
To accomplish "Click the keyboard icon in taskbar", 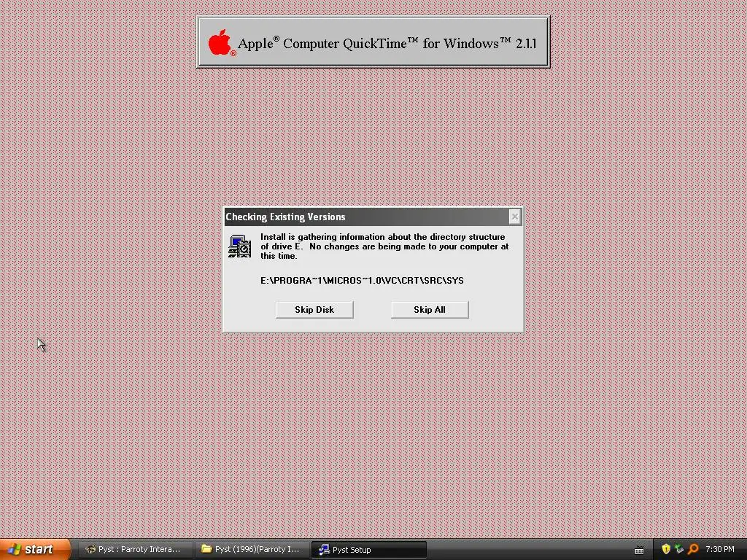I will 639,550.
